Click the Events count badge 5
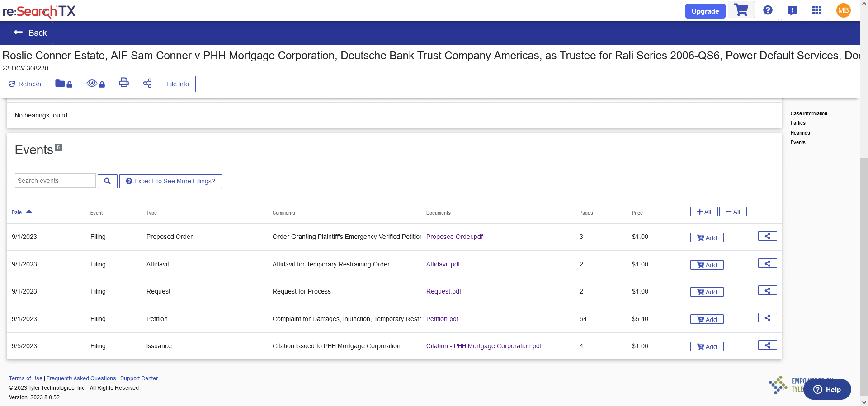868x406 pixels. click(58, 147)
